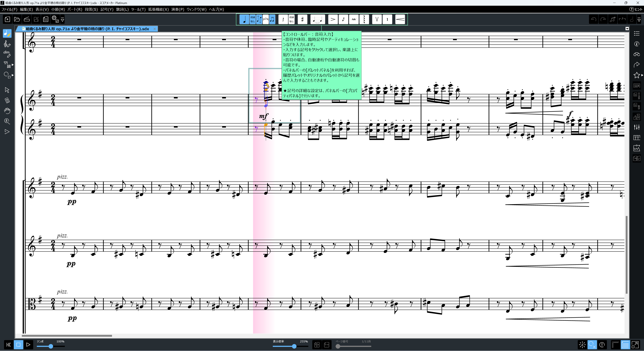The height and width of the screenshot is (351, 644).
Task: Open the 拡張機能(X) menu
Action: tap(158, 9)
